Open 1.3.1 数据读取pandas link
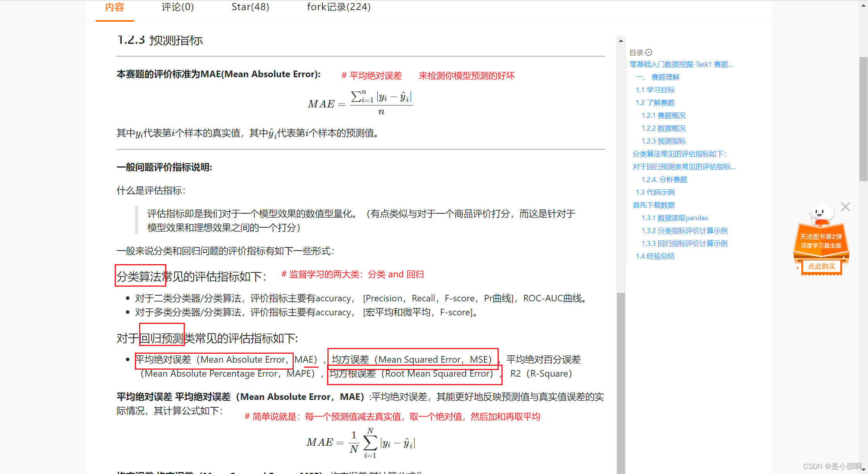The height and width of the screenshot is (474, 868). tap(674, 218)
